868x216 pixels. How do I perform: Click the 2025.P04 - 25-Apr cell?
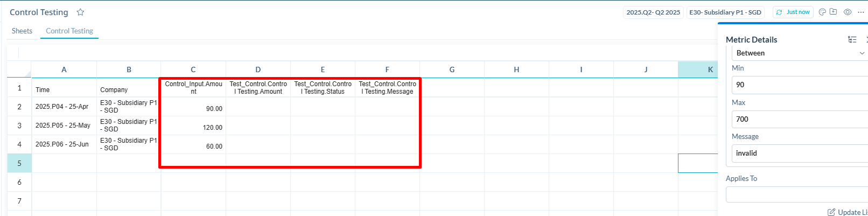coord(64,107)
